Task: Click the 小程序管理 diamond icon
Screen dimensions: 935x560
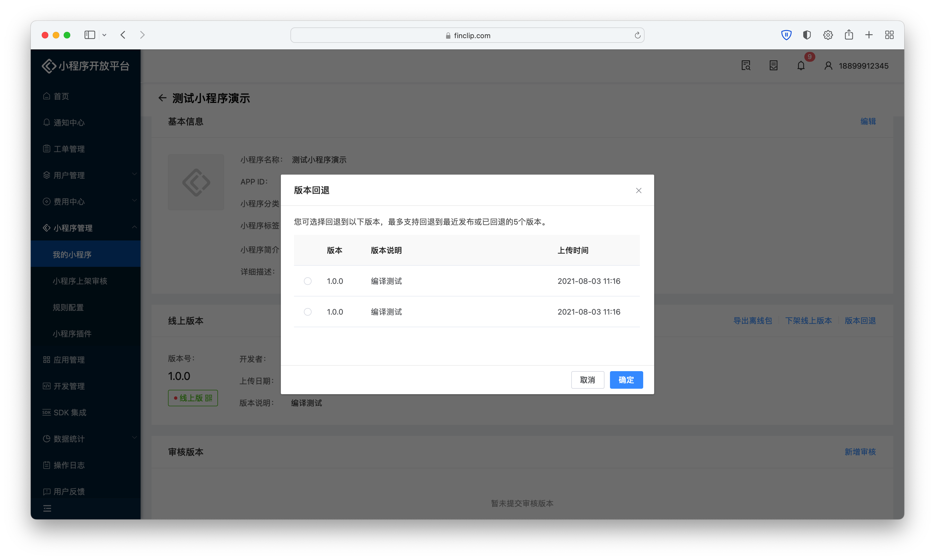Action: pos(46,228)
